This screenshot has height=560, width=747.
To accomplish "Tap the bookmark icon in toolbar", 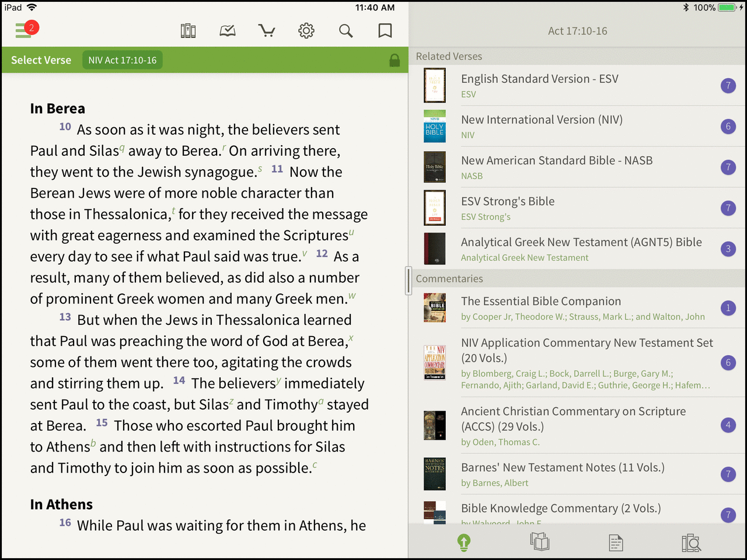I will pos(385,31).
